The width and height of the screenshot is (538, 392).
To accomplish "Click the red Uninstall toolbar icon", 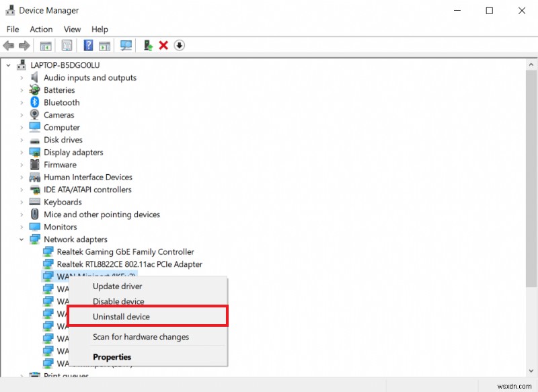I will (x=163, y=45).
